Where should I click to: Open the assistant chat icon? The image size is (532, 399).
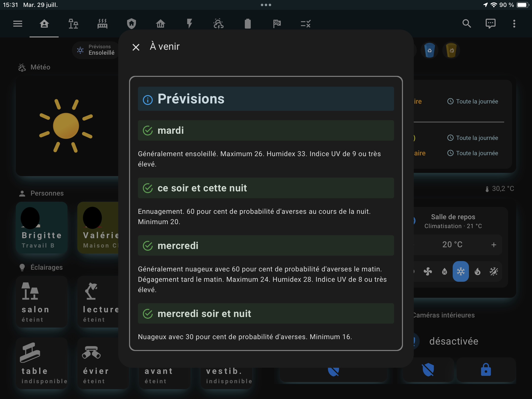click(490, 24)
